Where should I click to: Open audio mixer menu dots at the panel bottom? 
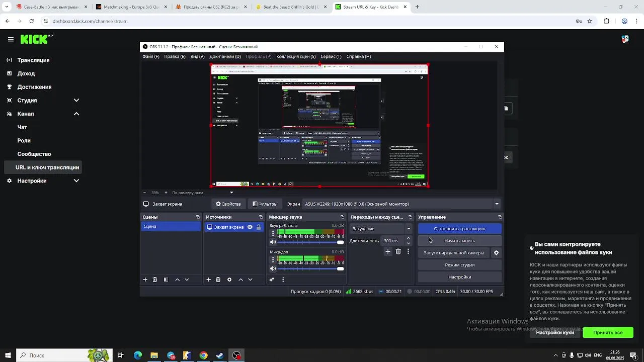point(283,280)
